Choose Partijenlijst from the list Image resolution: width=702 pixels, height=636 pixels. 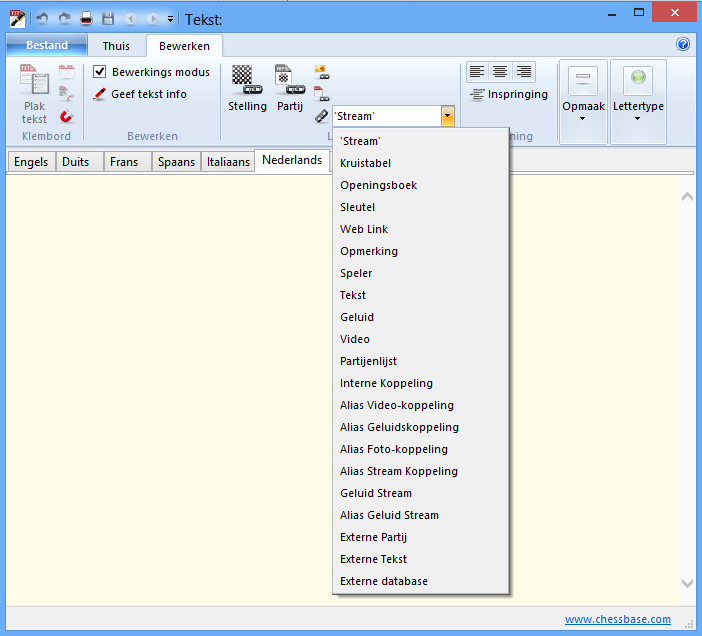point(421,361)
